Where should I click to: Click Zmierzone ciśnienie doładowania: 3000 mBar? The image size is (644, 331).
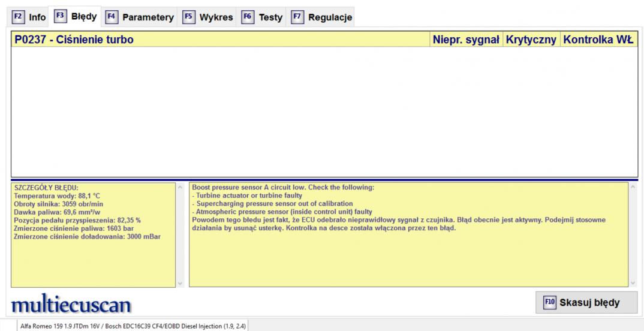tap(87, 236)
